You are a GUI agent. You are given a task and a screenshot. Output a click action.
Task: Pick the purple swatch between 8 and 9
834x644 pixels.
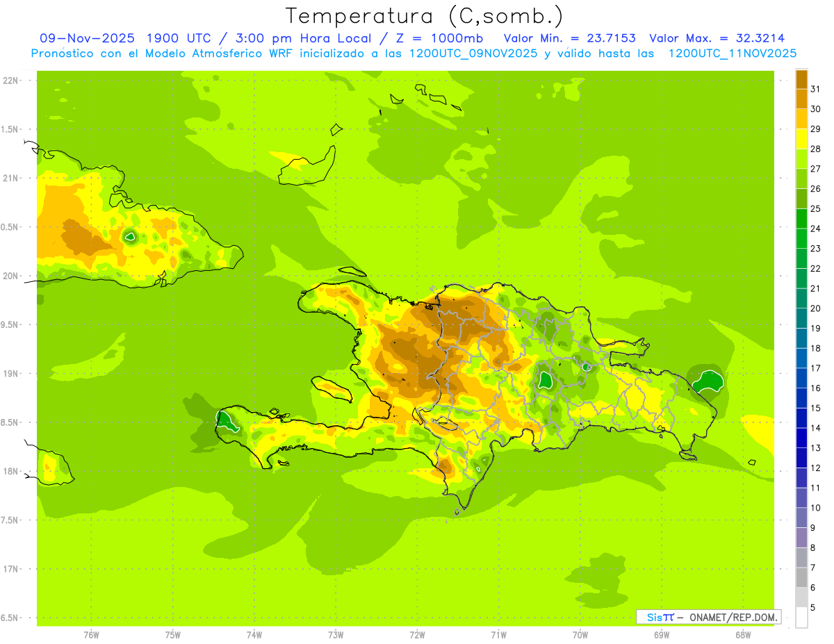pyautogui.click(x=801, y=538)
